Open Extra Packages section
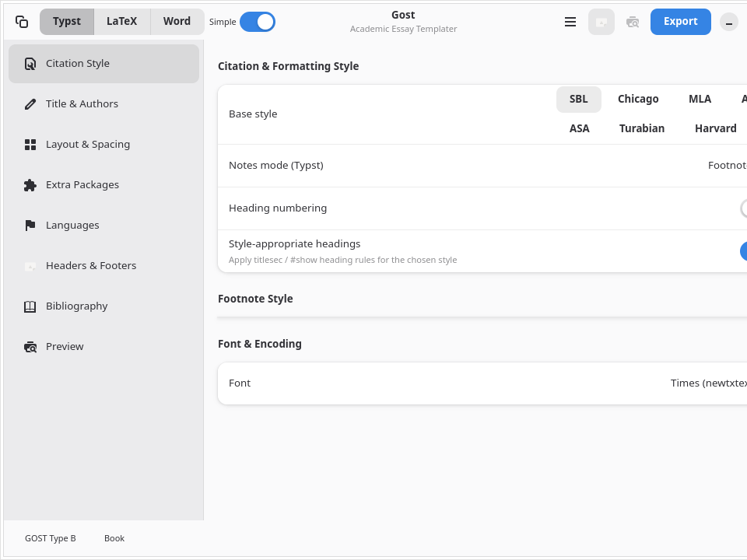This screenshot has width=747, height=560. 103,185
